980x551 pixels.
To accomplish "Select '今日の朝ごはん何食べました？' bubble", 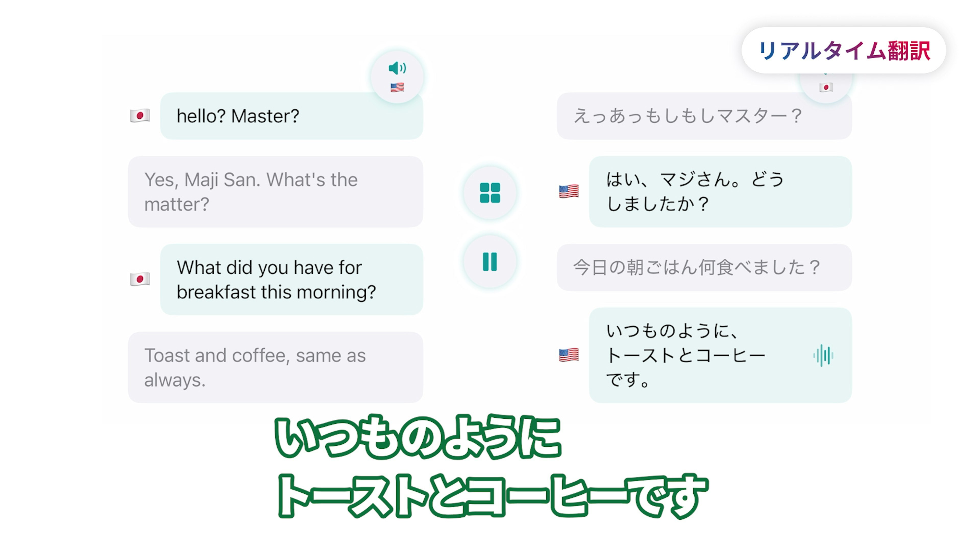I will pos(704,267).
